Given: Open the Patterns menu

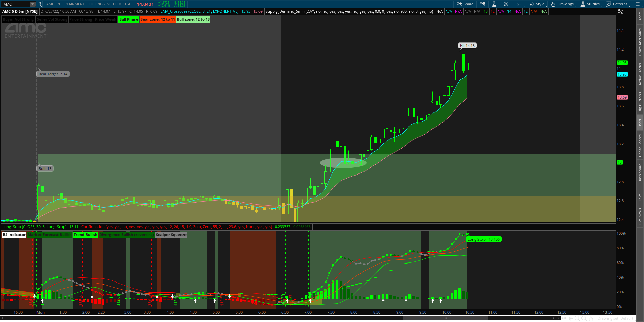Looking at the screenshot, I should pyautogui.click(x=617, y=4).
